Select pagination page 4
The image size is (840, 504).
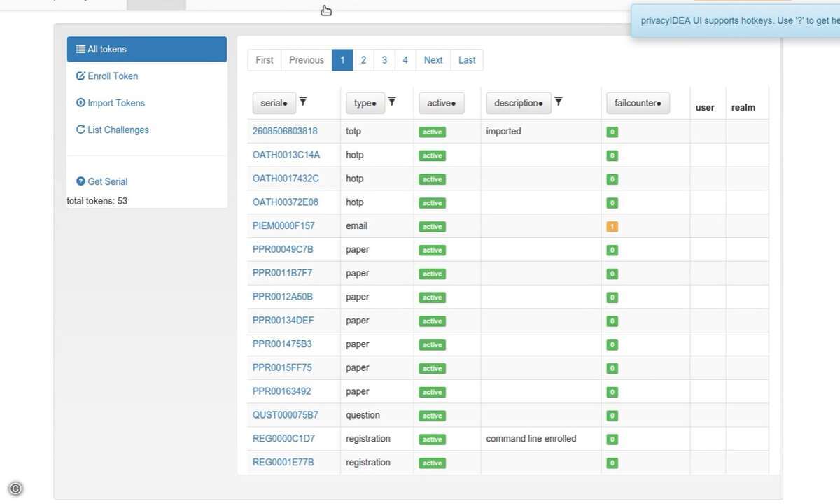(405, 60)
